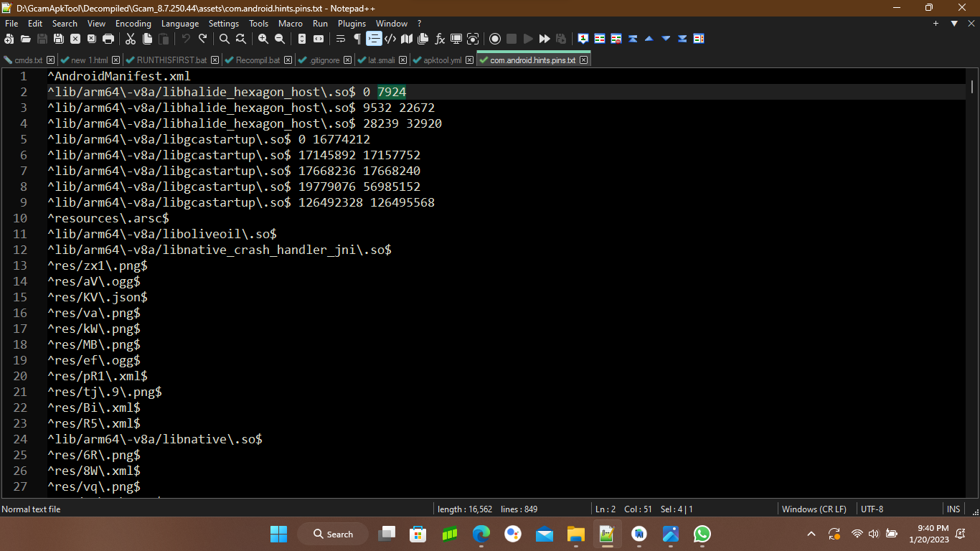Open WhatsApp from the taskbar
Screen dimensions: 980x551
pos(702,534)
